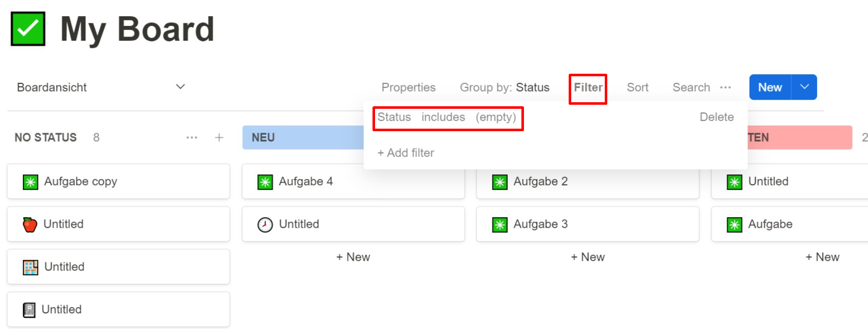Open the New button dropdown arrow
Image resolution: width=868 pixels, height=329 pixels.
[x=804, y=87]
